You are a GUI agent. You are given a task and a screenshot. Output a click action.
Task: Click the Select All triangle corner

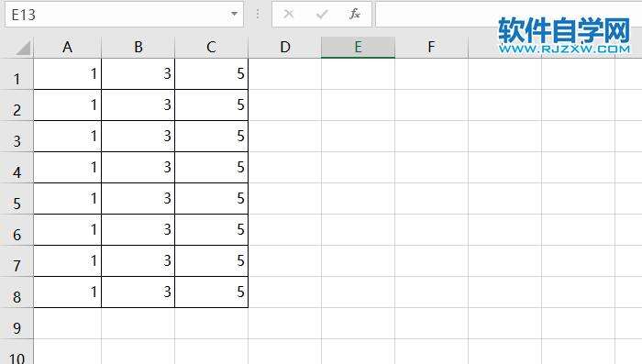[23, 48]
